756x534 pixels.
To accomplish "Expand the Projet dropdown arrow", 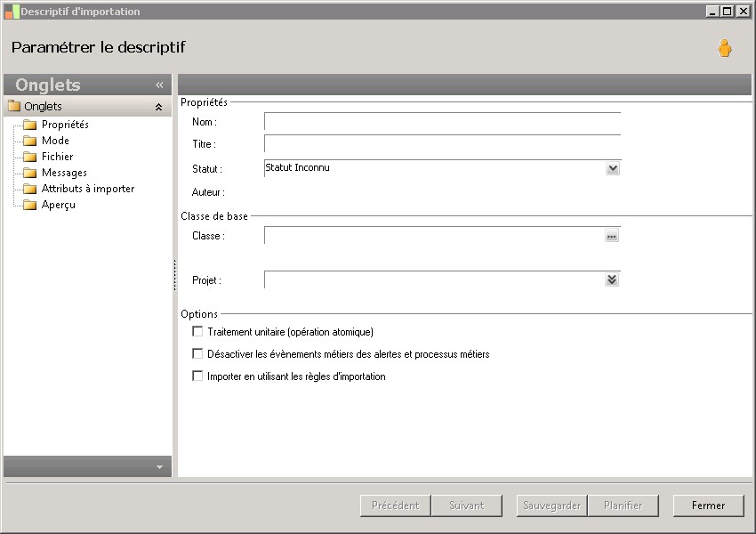I will 612,279.
